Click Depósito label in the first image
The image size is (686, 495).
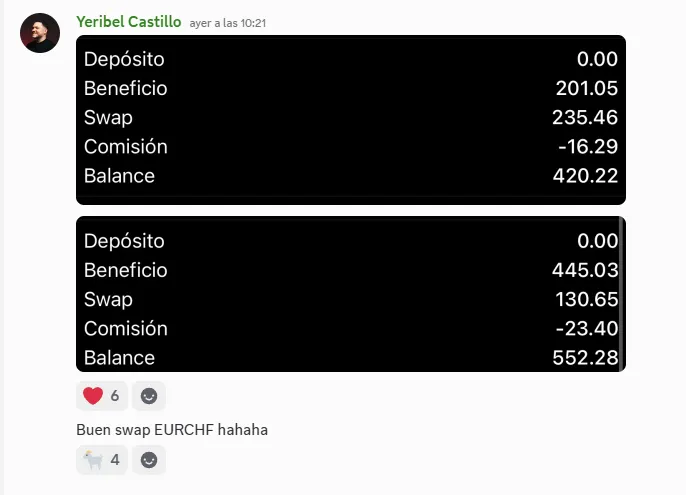tap(124, 59)
